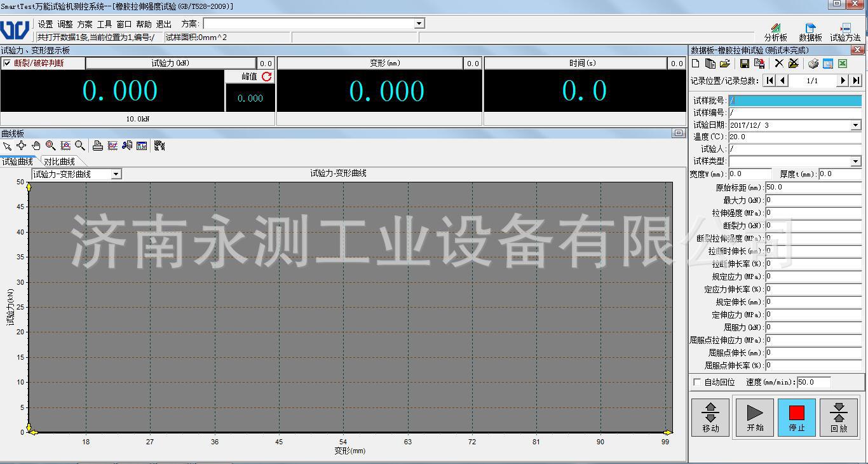Switch to the 试验曲线 tab
Screen dimensions: 868x464
click(x=17, y=161)
